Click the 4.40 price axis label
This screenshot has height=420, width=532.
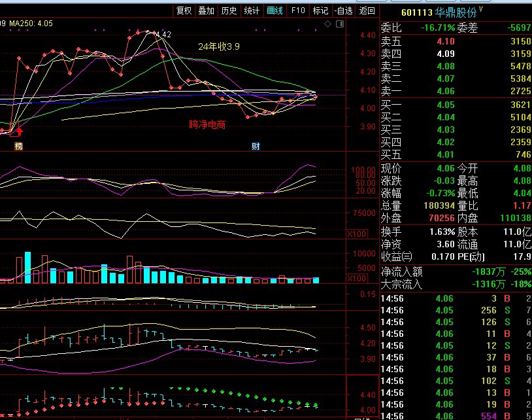click(x=368, y=35)
